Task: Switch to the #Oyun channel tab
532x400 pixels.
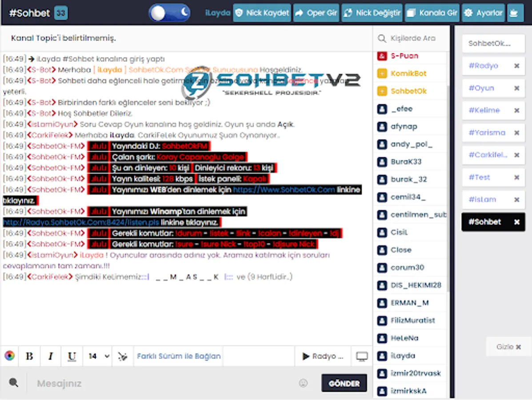Action: pos(481,88)
